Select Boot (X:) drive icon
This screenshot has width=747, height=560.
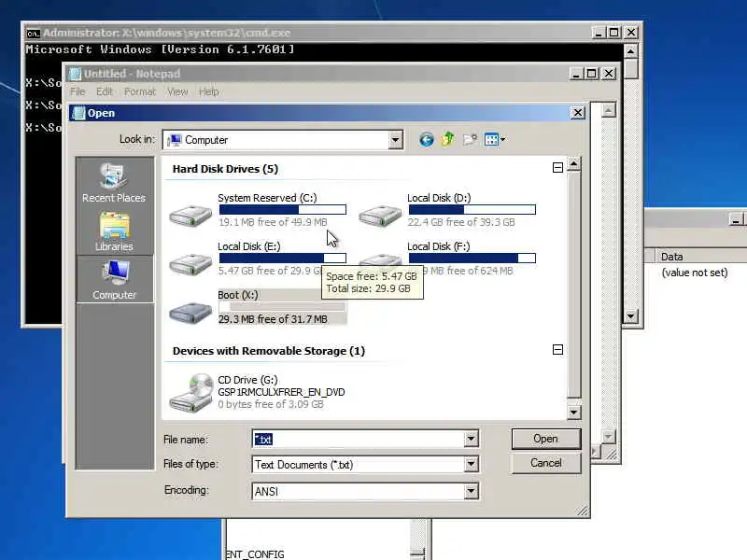pos(190,313)
